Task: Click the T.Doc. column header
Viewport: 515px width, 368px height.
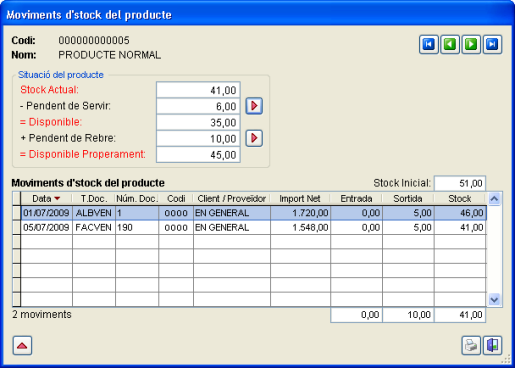Action: point(94,199)
